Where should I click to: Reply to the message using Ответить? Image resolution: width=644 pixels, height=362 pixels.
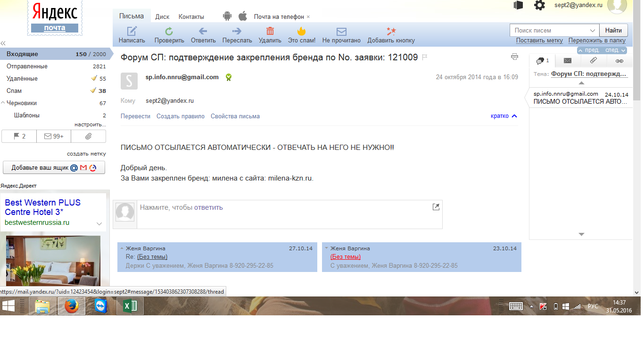pyautogui.click(x=203, y=35)
